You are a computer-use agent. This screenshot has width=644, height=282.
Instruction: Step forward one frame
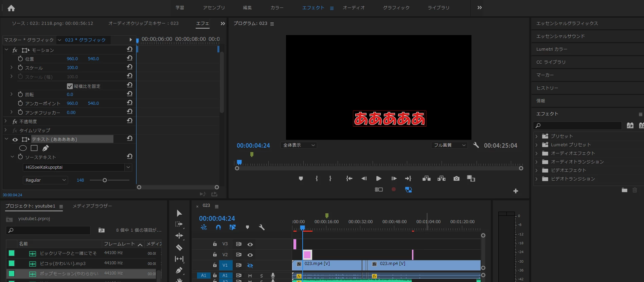(394, 179)
